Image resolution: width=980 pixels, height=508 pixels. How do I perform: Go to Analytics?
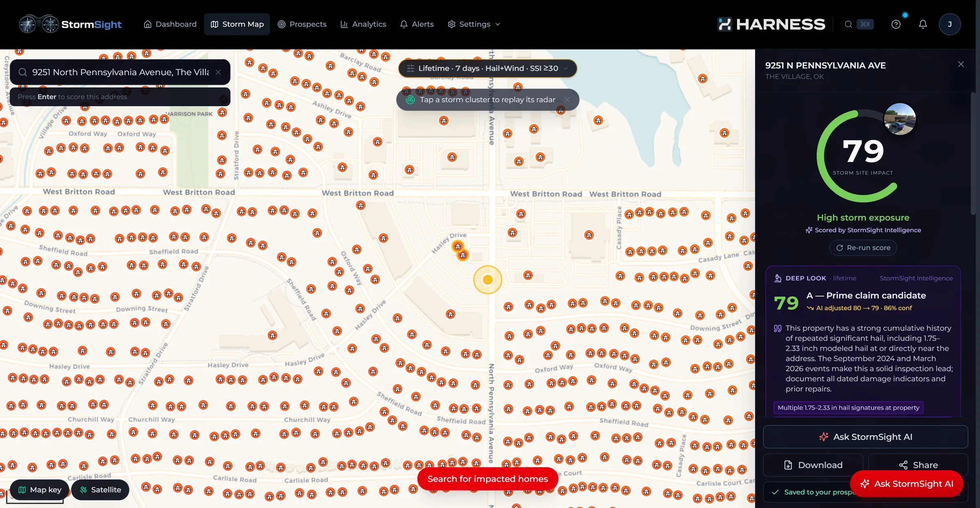[x=363, y=24]
